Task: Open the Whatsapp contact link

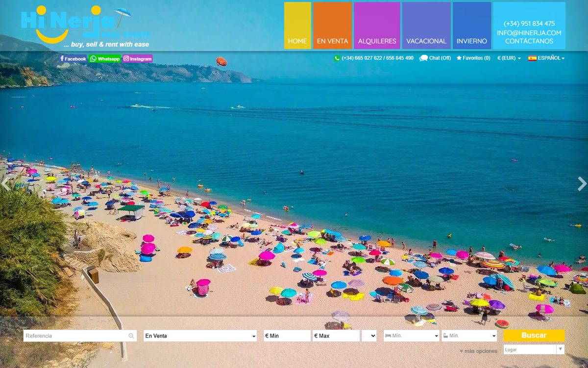Action: click(105, 58)
